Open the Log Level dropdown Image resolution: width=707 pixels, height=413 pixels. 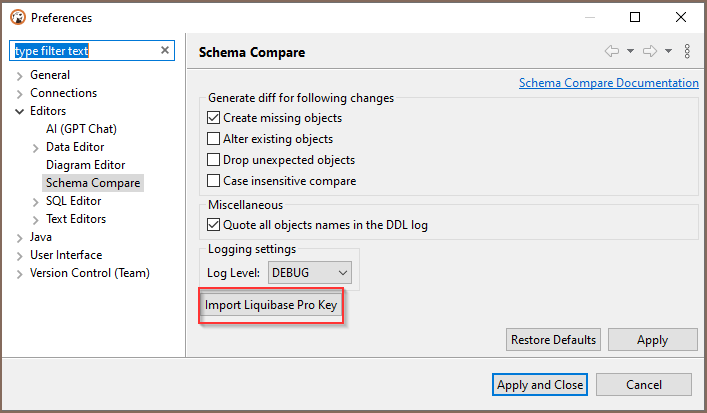pyautogui.click(x=309, y=272)
